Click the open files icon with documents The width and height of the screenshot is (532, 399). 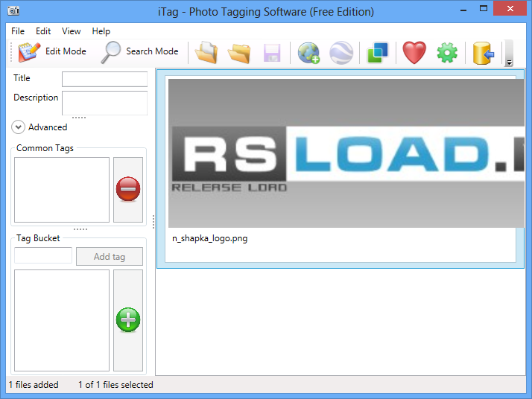[206, 53]
